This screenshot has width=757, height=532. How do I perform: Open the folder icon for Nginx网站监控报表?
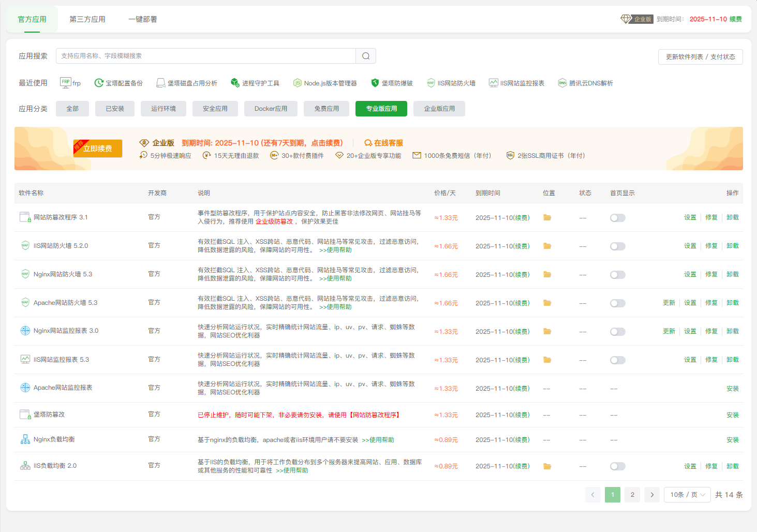547,331
